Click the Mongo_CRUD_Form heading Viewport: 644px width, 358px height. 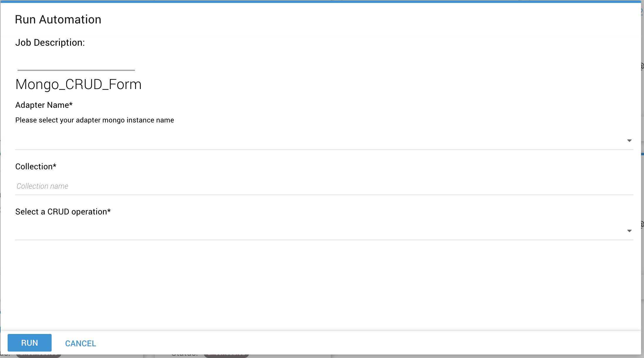(78, 84)
